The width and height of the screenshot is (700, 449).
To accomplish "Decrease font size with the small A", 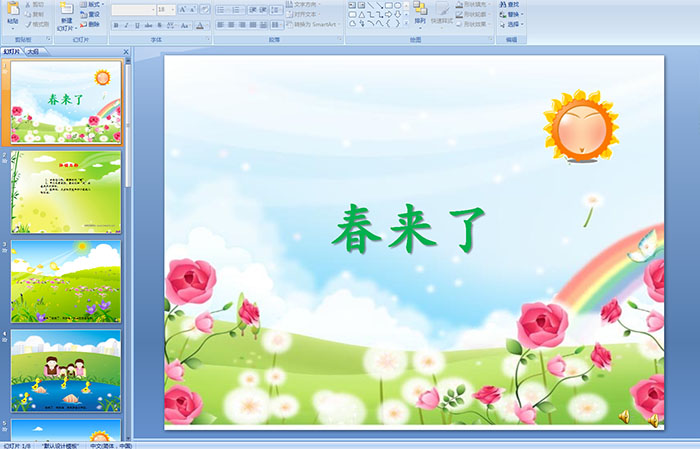I will [193, 9].
